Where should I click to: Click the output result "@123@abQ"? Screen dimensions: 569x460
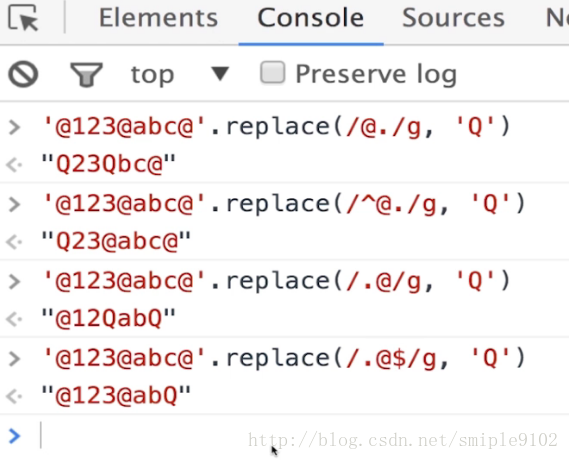116,395
